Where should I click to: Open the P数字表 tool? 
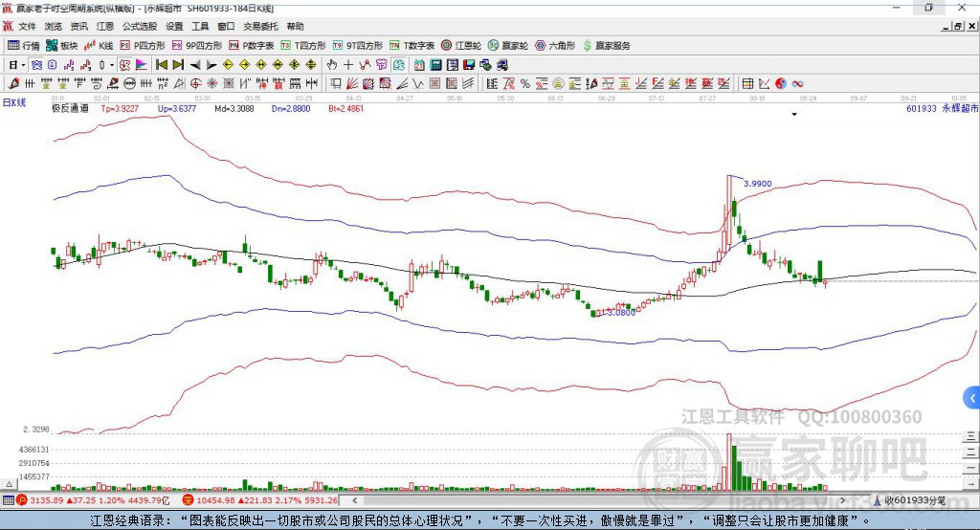tap(252, 46)
